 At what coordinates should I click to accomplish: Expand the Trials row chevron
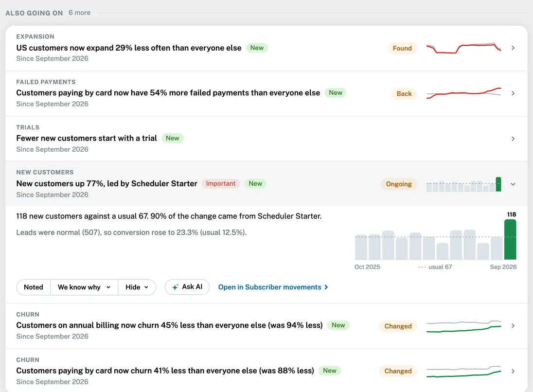click(513, 139)
